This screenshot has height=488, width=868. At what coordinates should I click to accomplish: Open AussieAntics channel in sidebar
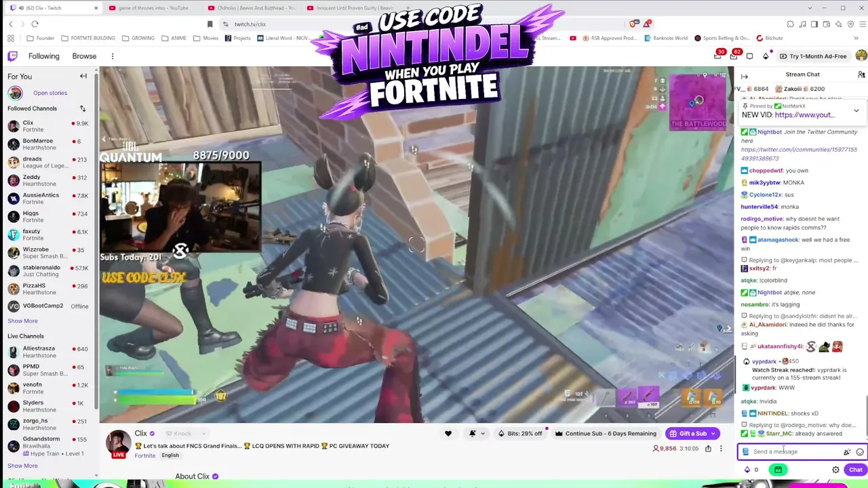pos(49,198)
